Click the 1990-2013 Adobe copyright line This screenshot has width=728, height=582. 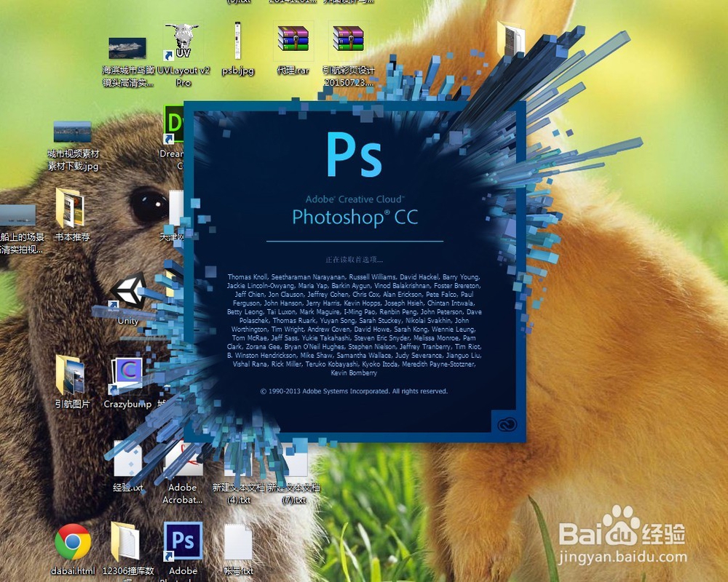pyautogui.click(x=354, y=391)
